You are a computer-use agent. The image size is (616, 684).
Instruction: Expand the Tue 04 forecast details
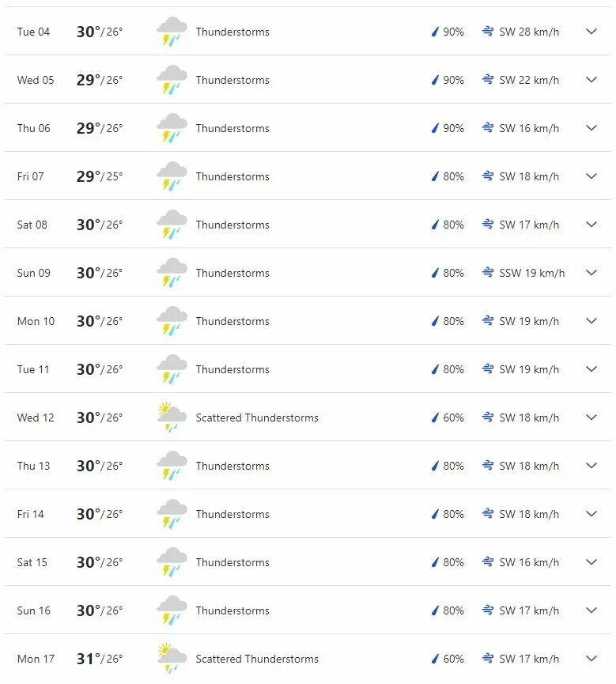coord(591,32)
